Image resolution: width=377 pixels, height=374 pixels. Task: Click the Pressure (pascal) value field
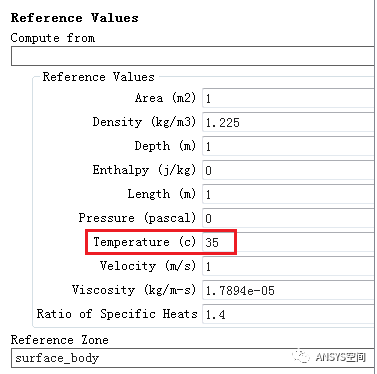coord(288,218)
